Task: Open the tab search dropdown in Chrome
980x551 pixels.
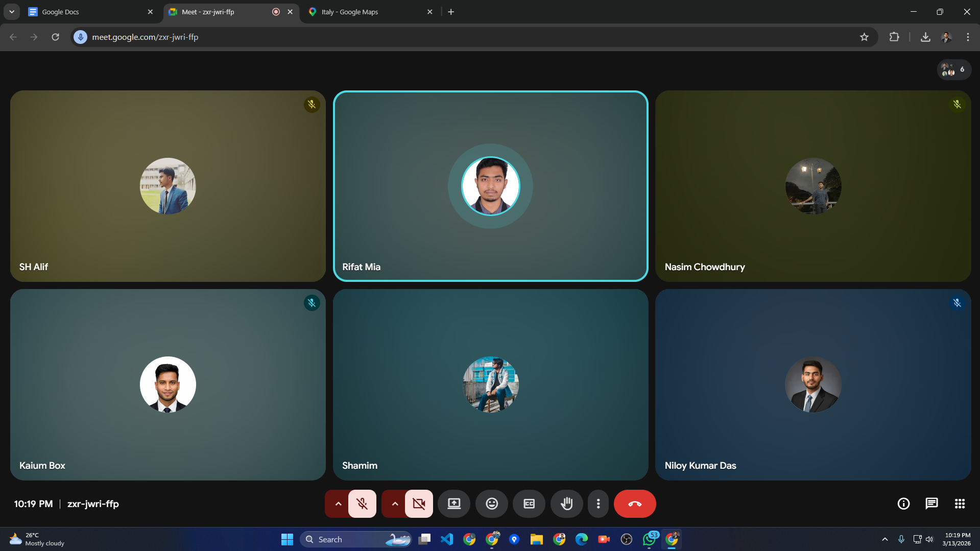Action: [12, 12]
